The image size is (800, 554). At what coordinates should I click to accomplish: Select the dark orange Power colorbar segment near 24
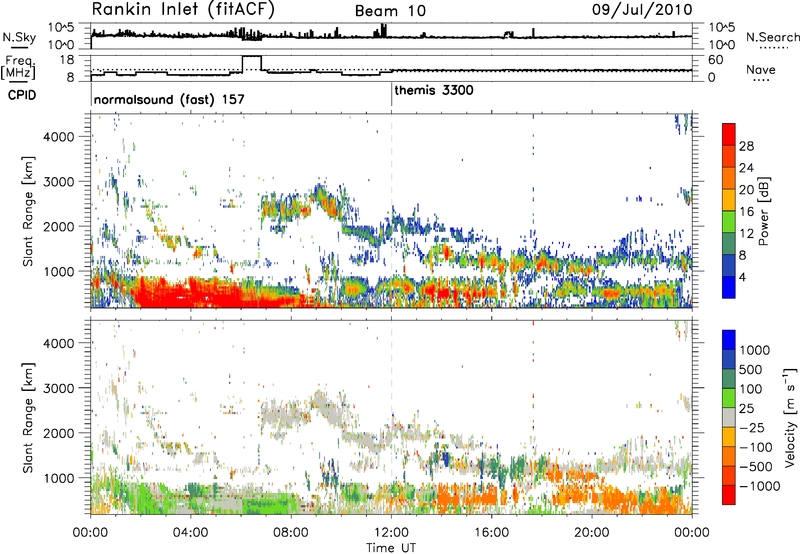coord(729,156)
